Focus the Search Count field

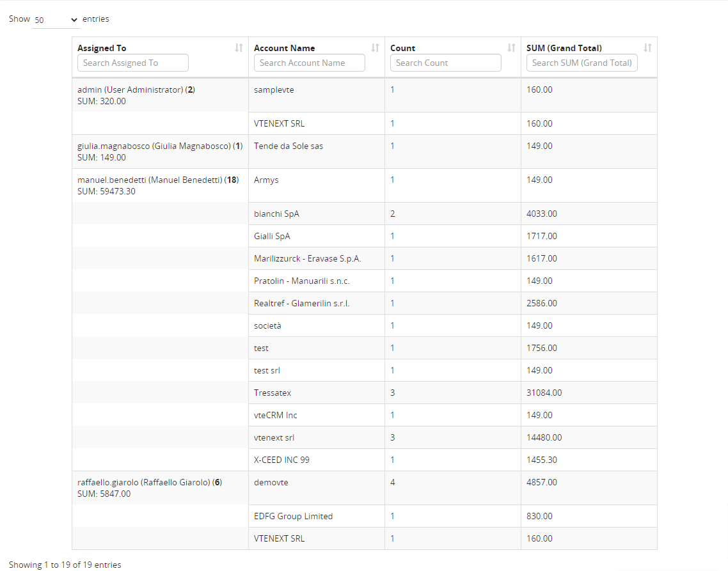(x=446, y=63)
